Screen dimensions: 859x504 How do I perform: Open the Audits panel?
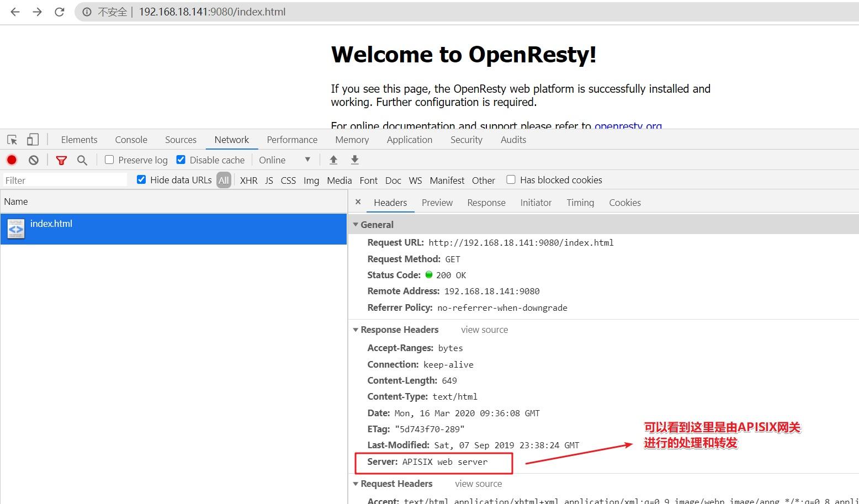tap(513, 140)
